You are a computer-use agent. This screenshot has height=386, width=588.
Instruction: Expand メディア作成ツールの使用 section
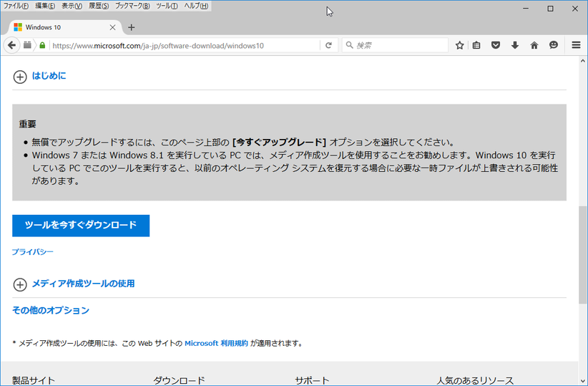(20, 284)
